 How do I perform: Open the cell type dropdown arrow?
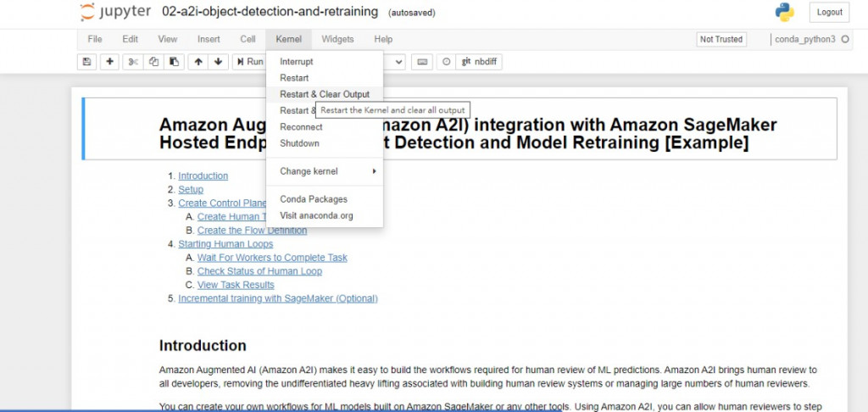[x=400, y=62]
